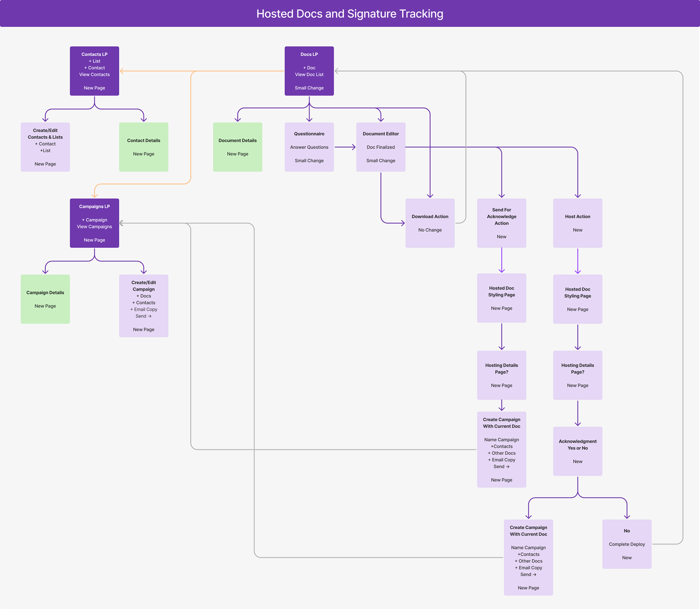The width and height of the screenshot is (700, 609).
Task: Click Send For Acknowledge Action node
Action: (x=501, y=223)
